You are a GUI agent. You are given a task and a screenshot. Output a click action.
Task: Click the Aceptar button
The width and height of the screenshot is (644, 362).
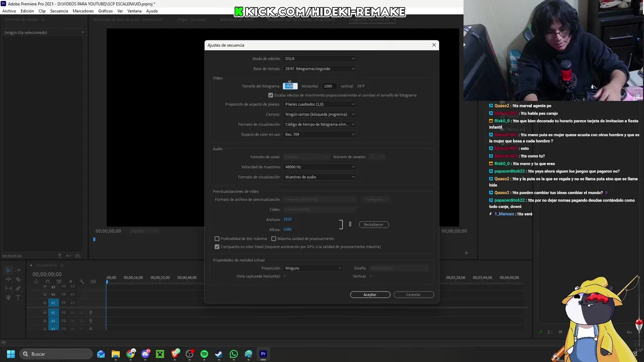click(370, 295)
